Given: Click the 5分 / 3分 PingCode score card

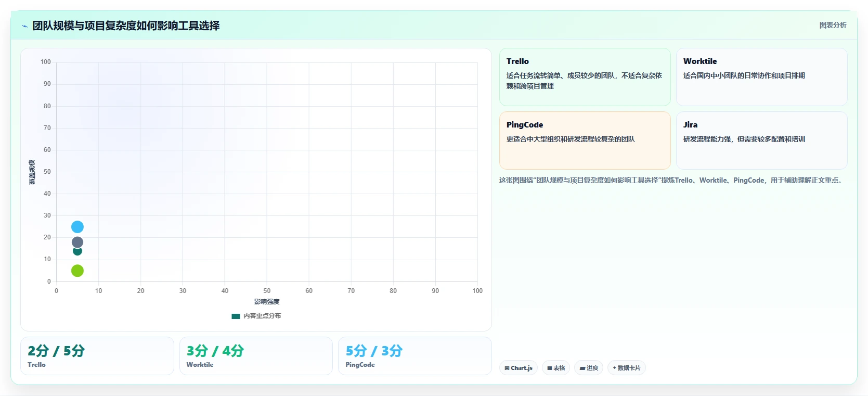Looking at the screenshot, I should coord(414,356).
